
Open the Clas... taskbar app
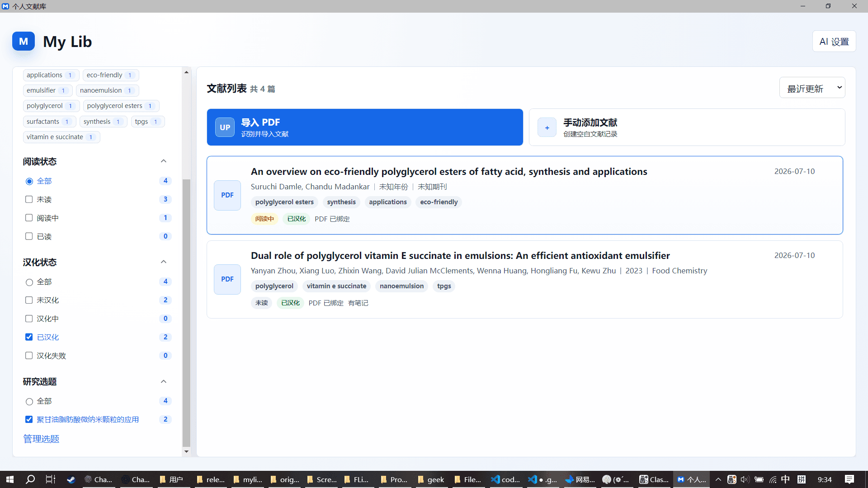654,479
